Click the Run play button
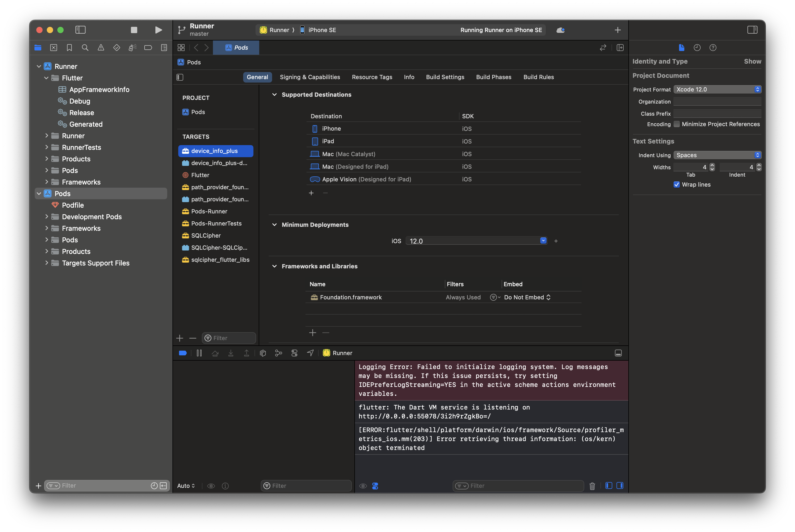Screen dimensions: 795x532 pyautogui.click(x=158, y=30)
